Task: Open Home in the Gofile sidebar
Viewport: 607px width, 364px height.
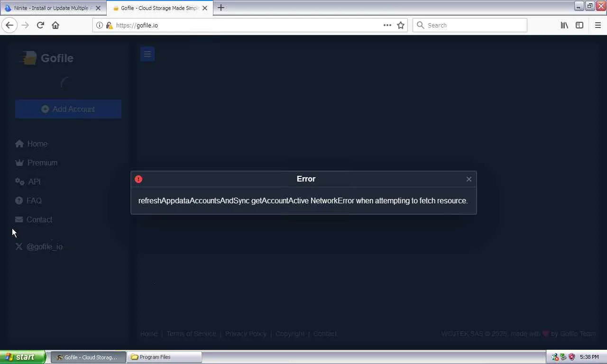Action: click(31, 144)
